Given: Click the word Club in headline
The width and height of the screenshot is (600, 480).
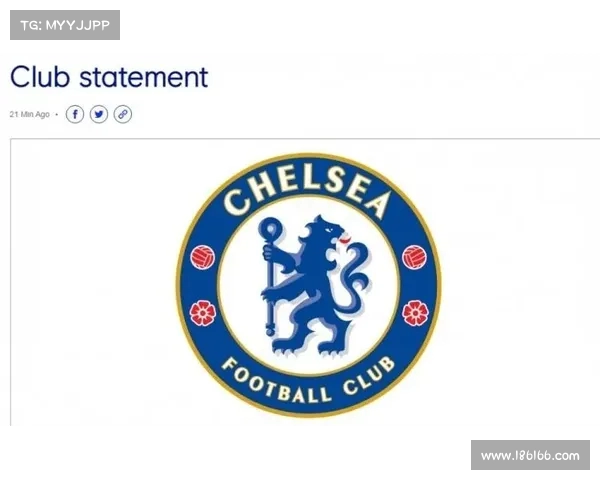Looking at the screenshot, I should click(40, 77).
